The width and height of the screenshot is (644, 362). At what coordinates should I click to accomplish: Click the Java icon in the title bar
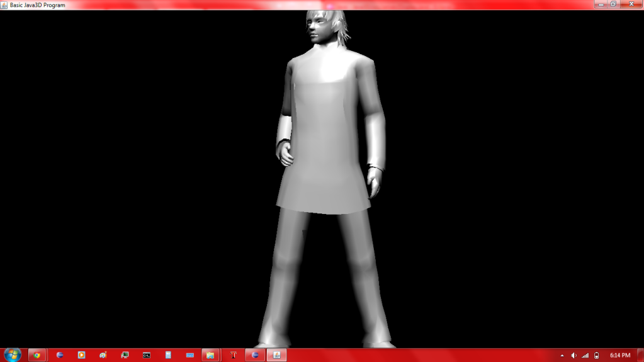click(x=4, y=5)
